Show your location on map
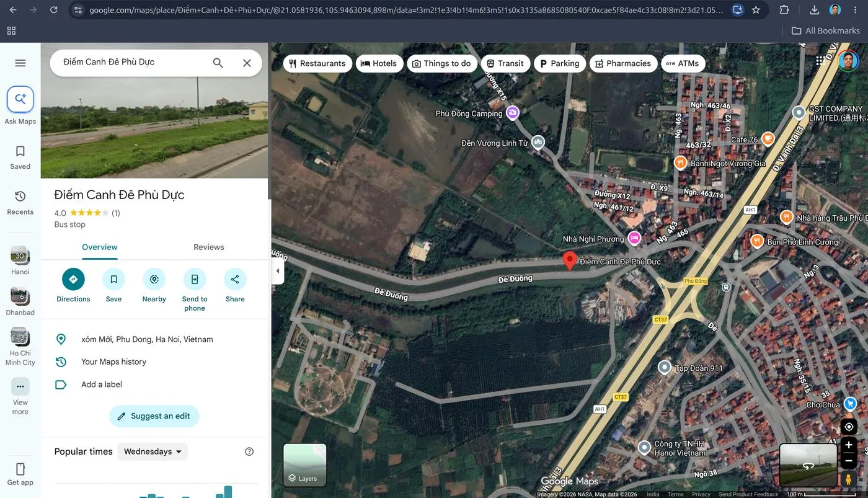The width and height of the screenshot is (868, 498). coord(849,427)
